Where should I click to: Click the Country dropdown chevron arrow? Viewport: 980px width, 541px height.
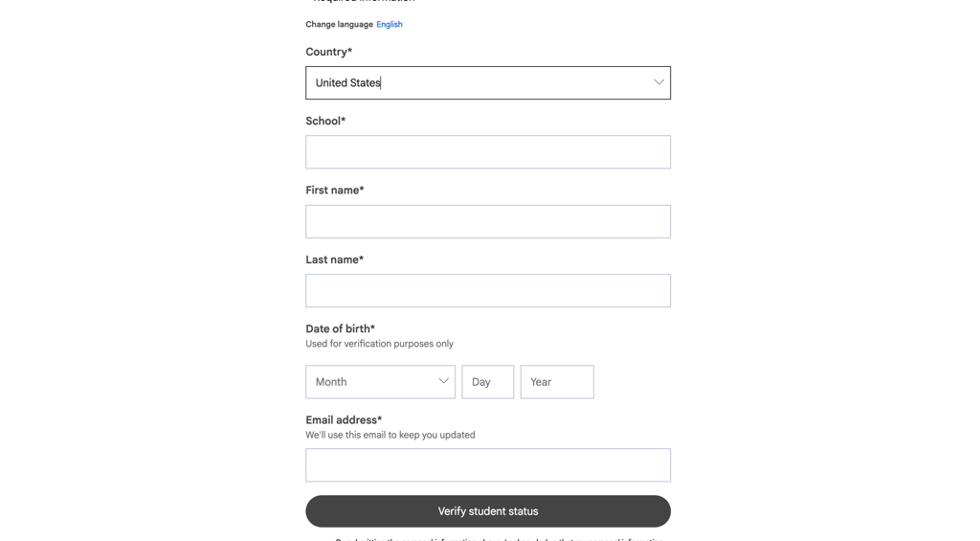pyautogui.click(x=658, y=82)
